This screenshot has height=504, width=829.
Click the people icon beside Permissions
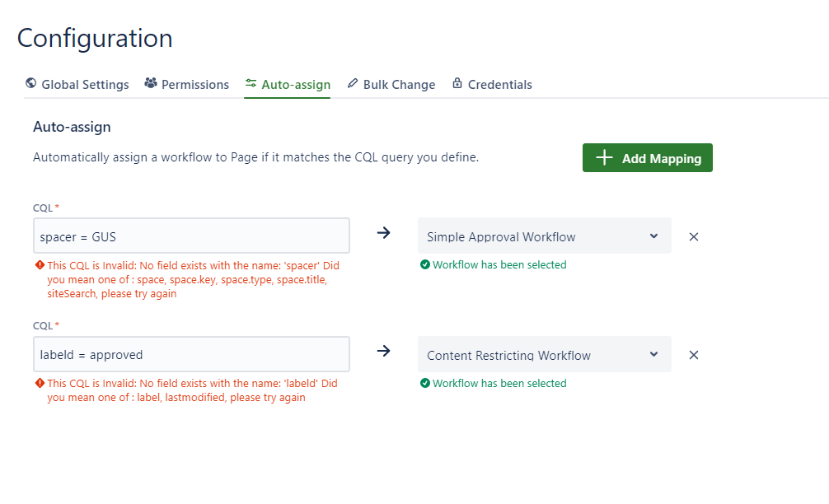click(x=151, y=83)
